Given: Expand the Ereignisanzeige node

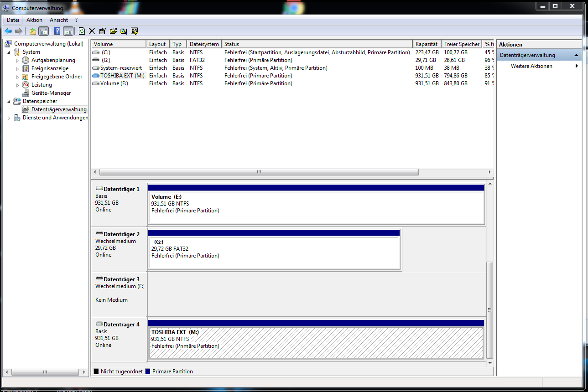Looking at the screenshot, I should coord(17,68).
